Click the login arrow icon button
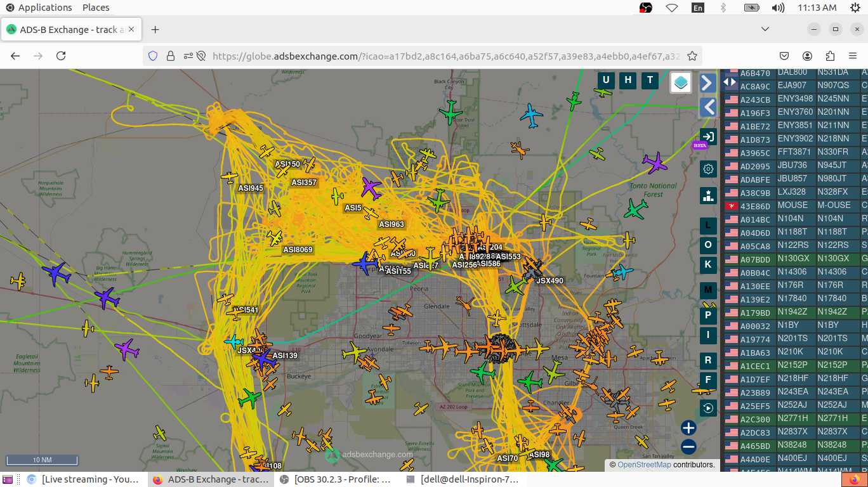This screenshot has height=487, width=868. [708, 136]
